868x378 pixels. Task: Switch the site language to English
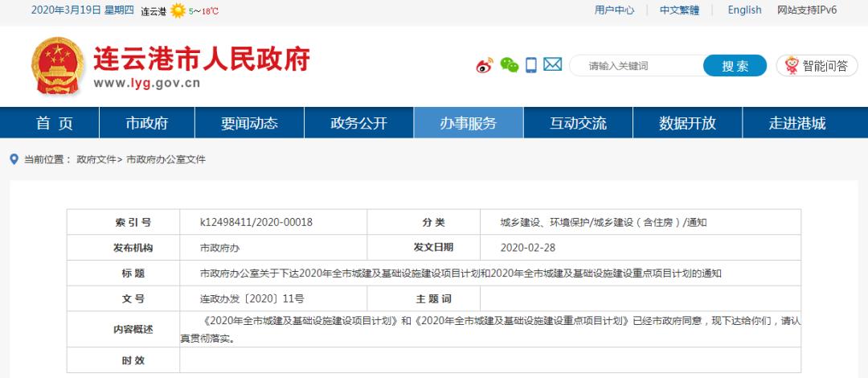coord(744,10)
